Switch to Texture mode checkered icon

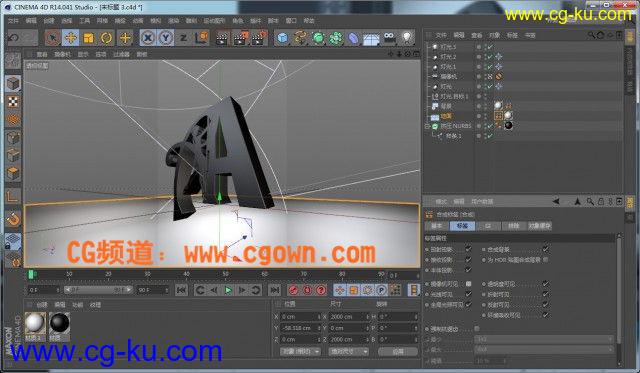click(x=13, y=102)
